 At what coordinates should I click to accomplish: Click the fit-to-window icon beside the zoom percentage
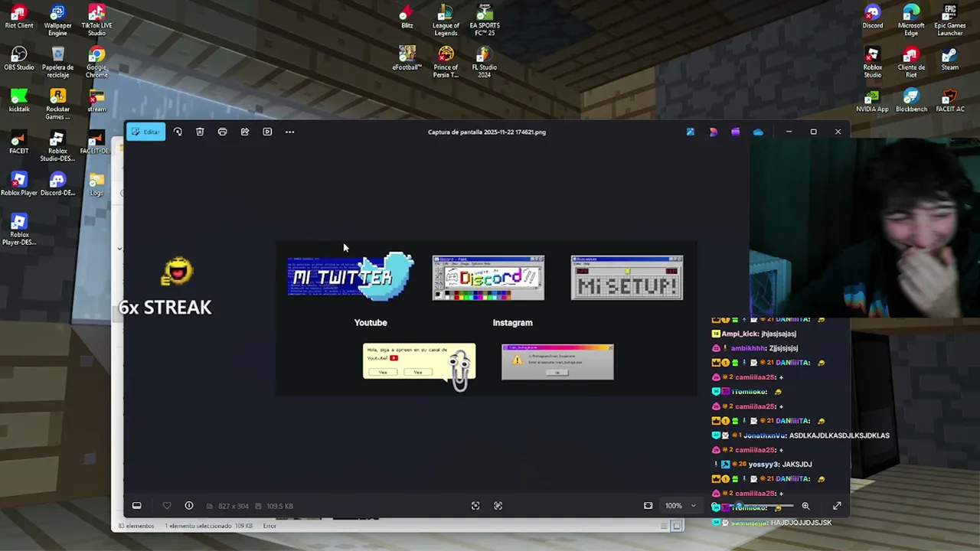click(x=648, y=506)
